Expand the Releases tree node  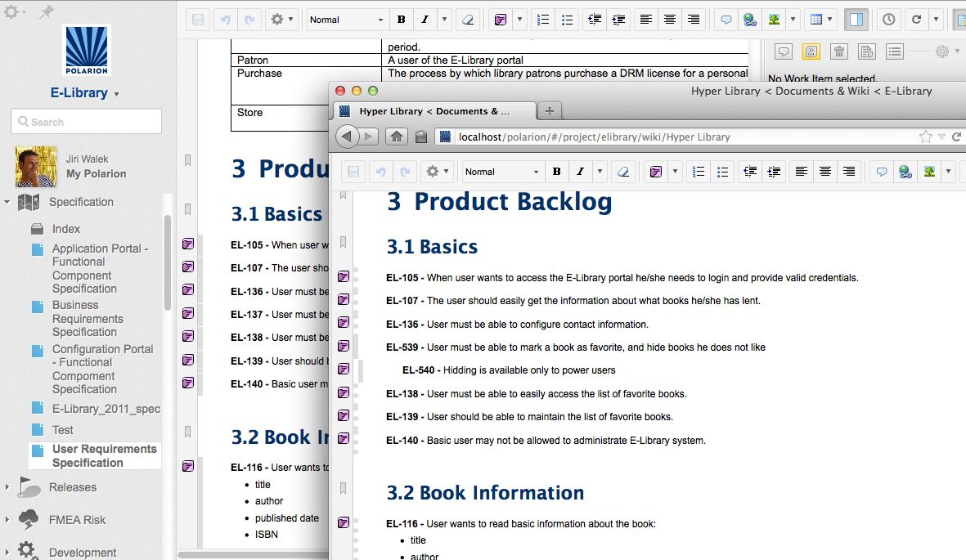pos(7,486)
